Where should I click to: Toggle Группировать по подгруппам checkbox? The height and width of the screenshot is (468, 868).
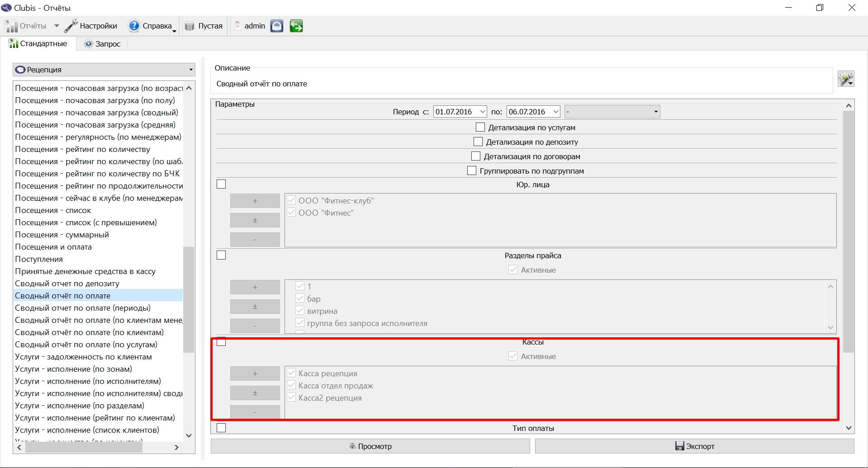coord(472,171)
